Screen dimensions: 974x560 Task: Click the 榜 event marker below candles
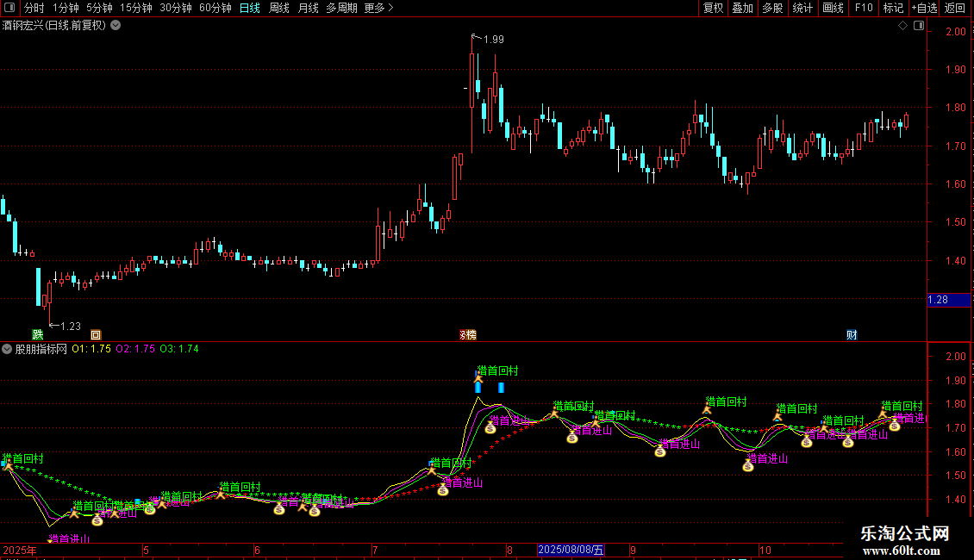(468, 334)
